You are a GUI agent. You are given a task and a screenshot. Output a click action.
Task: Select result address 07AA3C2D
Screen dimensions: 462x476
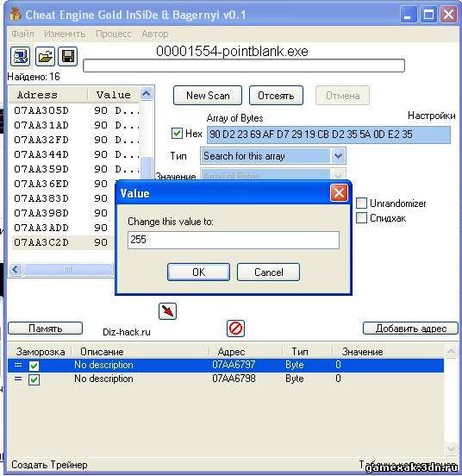pos(41,242)
